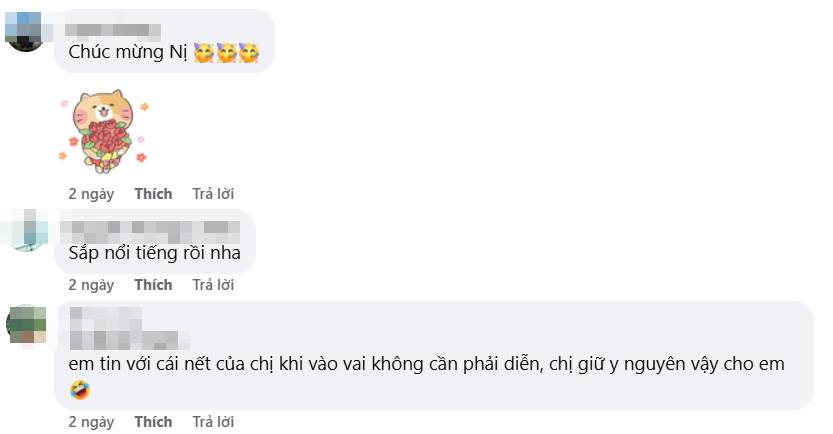Image resolution: width=833 pixels, height=434 pixels.
Task: Like the cat sticker comment with "Thích"
Action: [x=153, y=193]
